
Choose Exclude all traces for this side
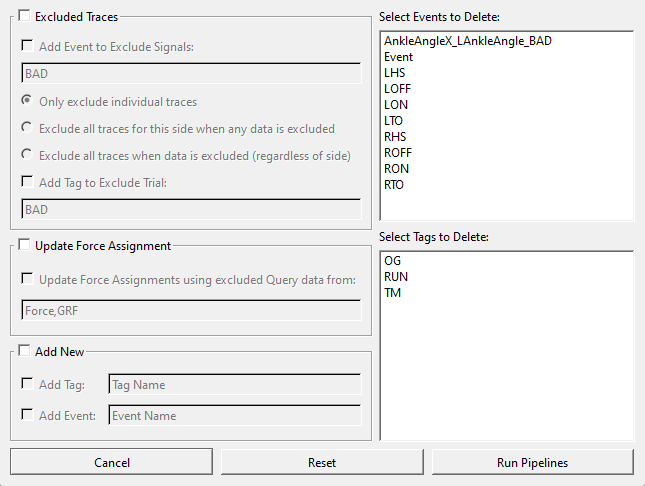27,128
